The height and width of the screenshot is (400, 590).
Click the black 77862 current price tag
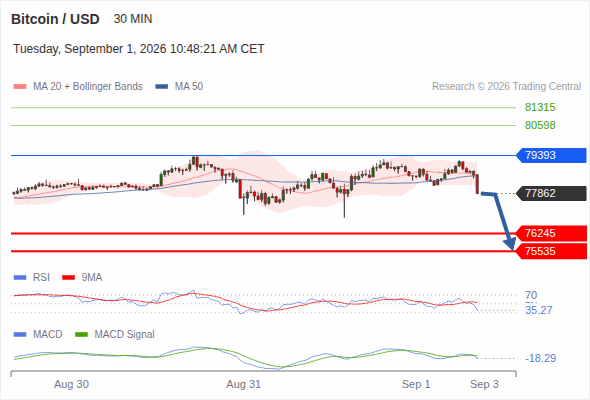pos(551,193)
